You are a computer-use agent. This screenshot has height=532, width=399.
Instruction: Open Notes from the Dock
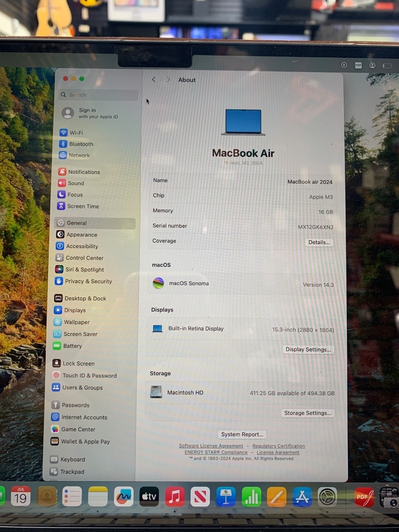click(x=98, y=496)
